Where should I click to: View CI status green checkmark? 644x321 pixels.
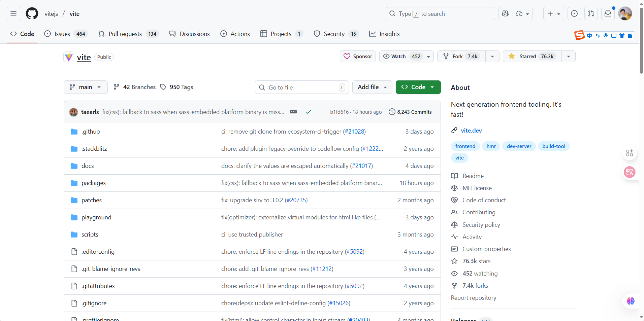tap(308, 112)
